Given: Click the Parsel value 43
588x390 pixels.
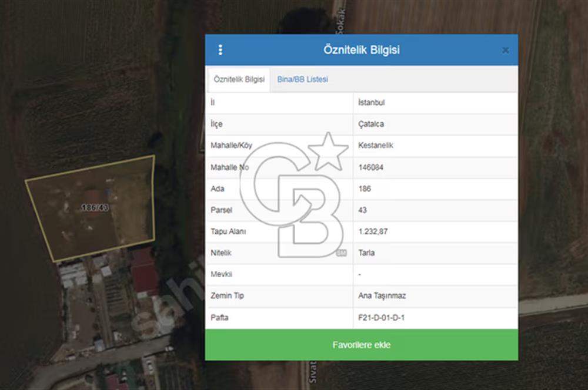Looking at the screenshot, I should [x=362, y=210].
